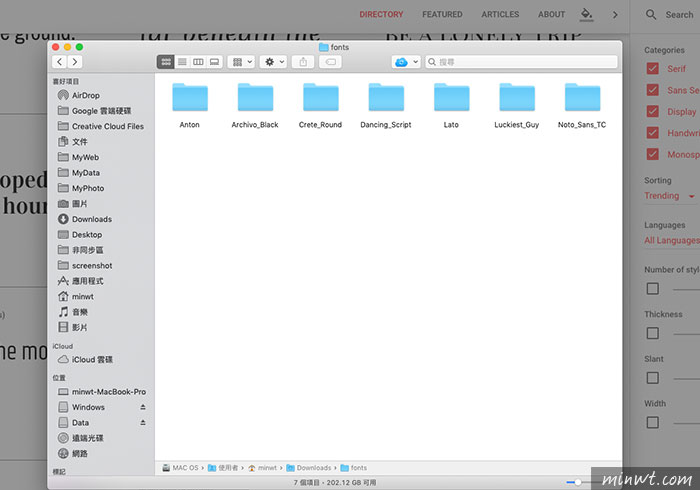
Task: Click the Finder search field
Action: coord(521,62)
